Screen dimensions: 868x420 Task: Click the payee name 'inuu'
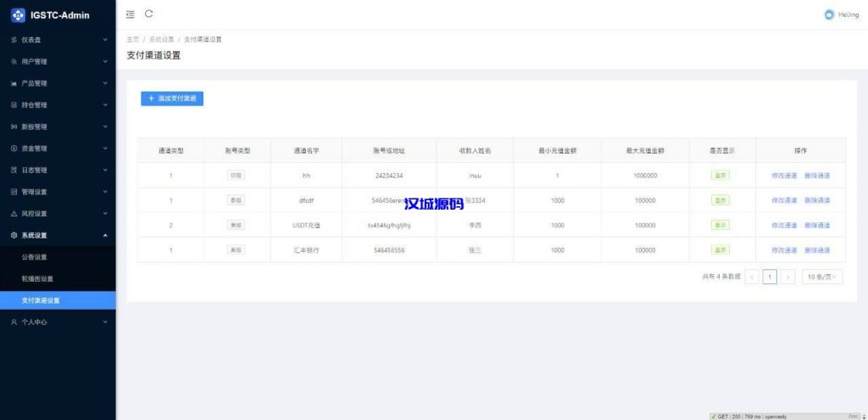pyautogui.click(x=475, y=176)
